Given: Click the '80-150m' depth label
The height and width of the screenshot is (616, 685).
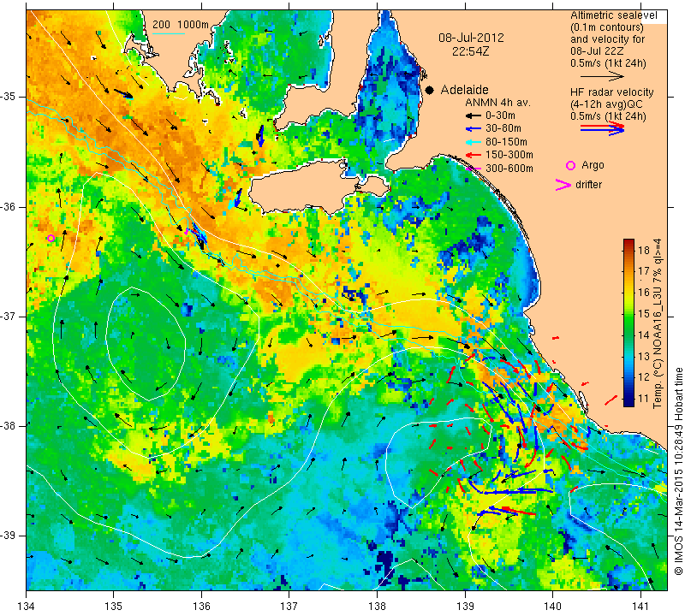Looking at the screenshot, I should coord(506,142).
